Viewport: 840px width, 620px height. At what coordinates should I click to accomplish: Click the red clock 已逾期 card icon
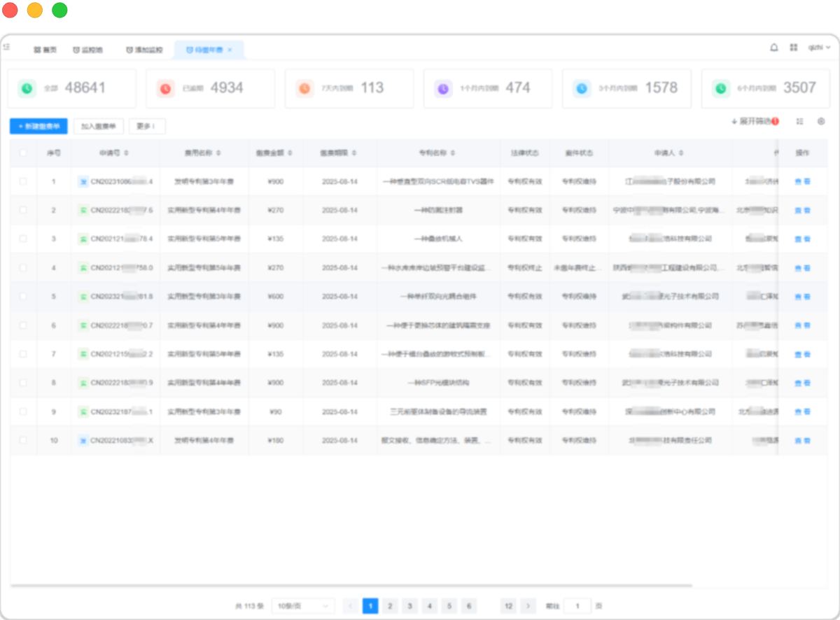165,88
